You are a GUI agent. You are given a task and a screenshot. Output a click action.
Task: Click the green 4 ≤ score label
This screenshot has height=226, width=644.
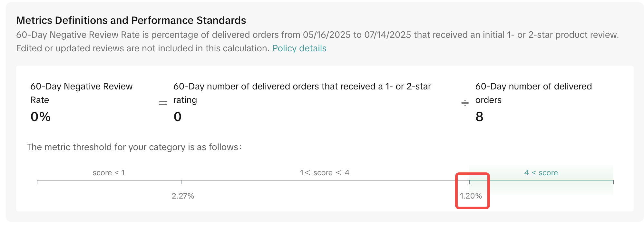(x=541, y=173)
